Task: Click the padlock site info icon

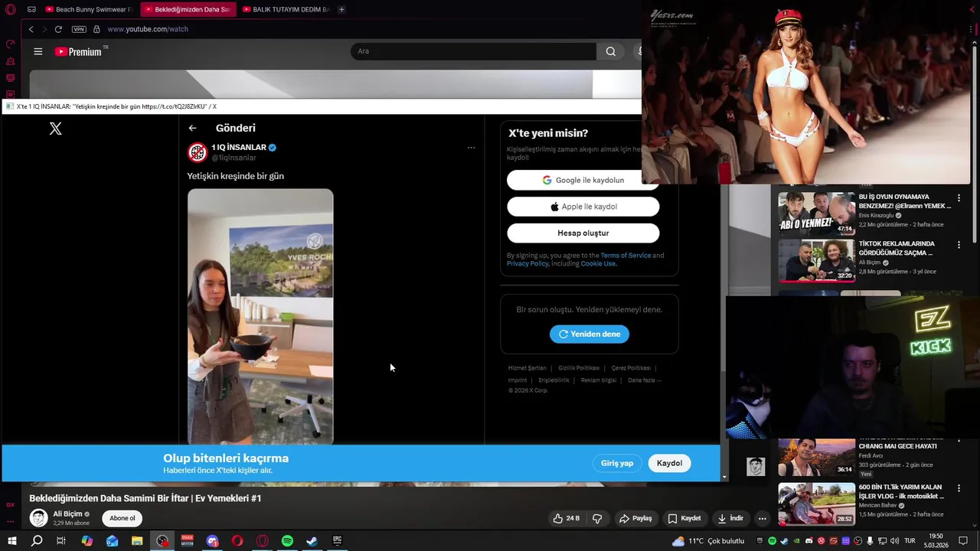Action: [x=96, y=29]
